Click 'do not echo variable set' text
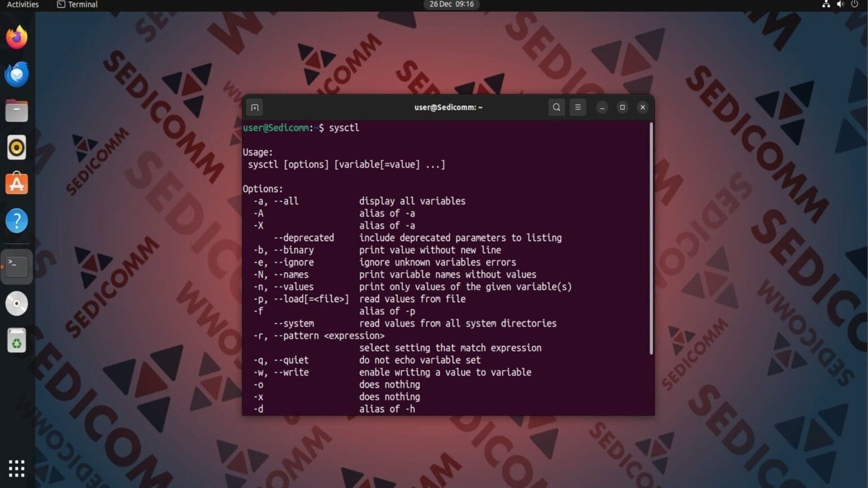The width and height of the screenshot is (868, 488). 420,360
